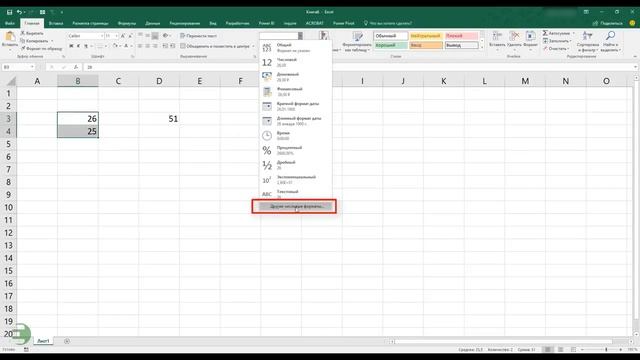Click the Undo arrow icon
Image resolution: width=640 pixels, height=360 pixels.
pyautogui.click(x=19, y=12)
